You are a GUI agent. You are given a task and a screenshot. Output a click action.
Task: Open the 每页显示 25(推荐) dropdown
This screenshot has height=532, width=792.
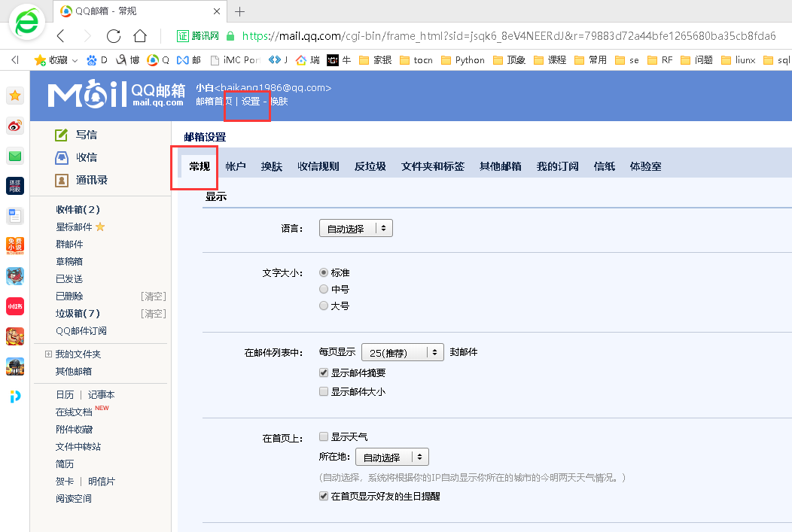(403, 352)
